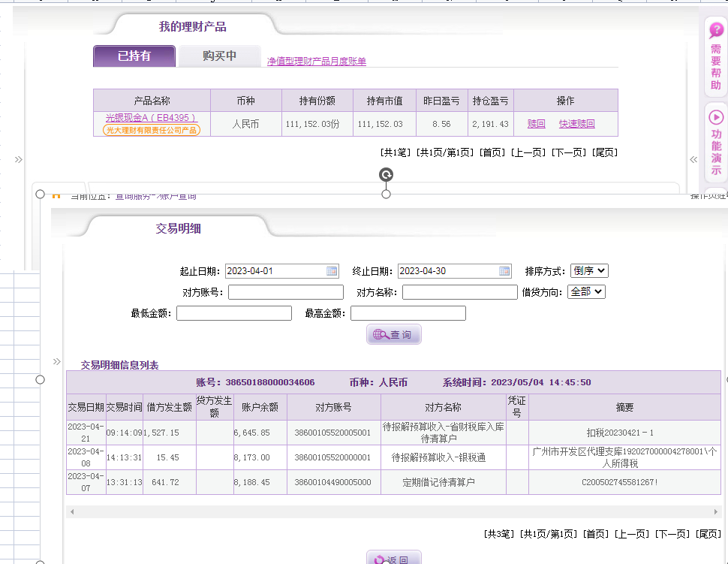
Task: Click calendar icon for 起止日期
Action: tap(332, 271)
